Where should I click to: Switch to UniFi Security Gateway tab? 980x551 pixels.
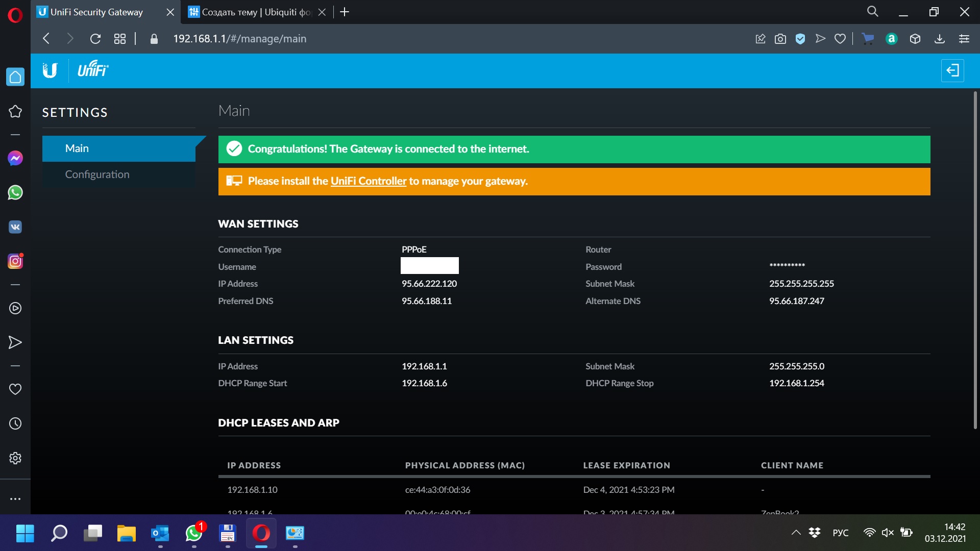(97, 12)
